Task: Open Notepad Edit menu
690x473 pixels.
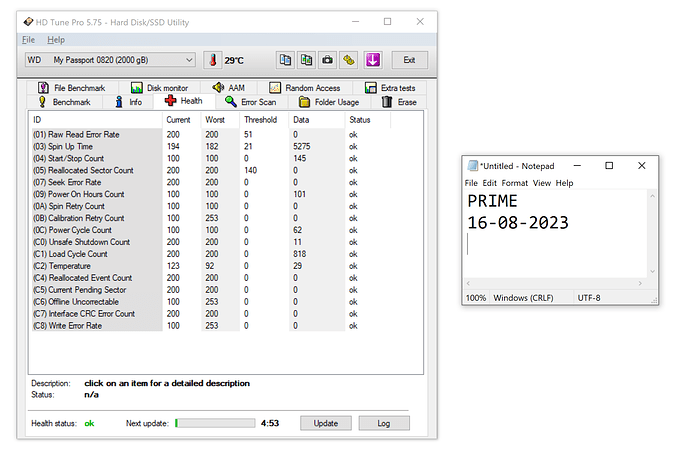Action: click(x=489, y=183)
